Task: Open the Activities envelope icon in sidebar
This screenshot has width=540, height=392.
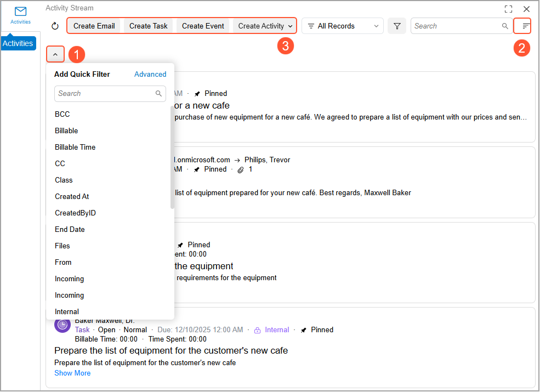Action: tap(21, 12)
